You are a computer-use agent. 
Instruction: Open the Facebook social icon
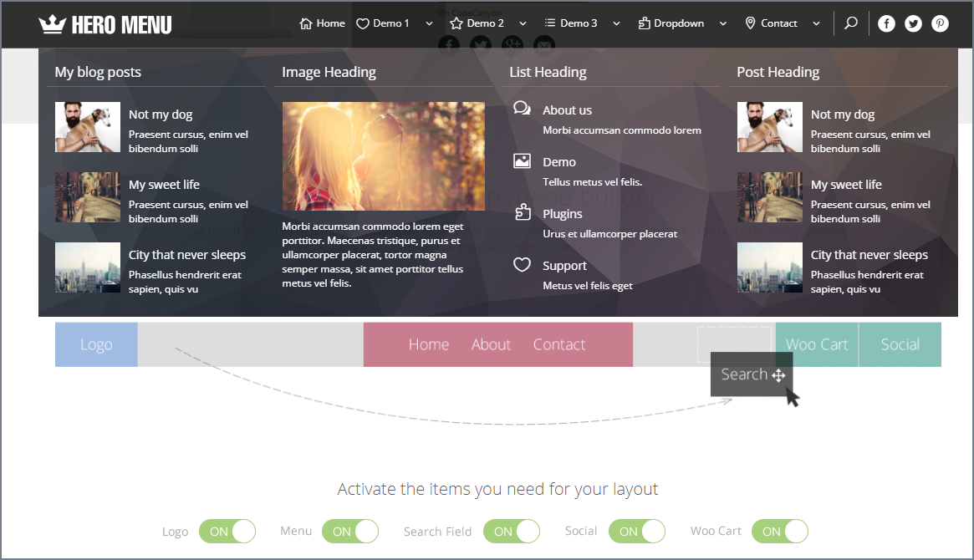point(886,23)
